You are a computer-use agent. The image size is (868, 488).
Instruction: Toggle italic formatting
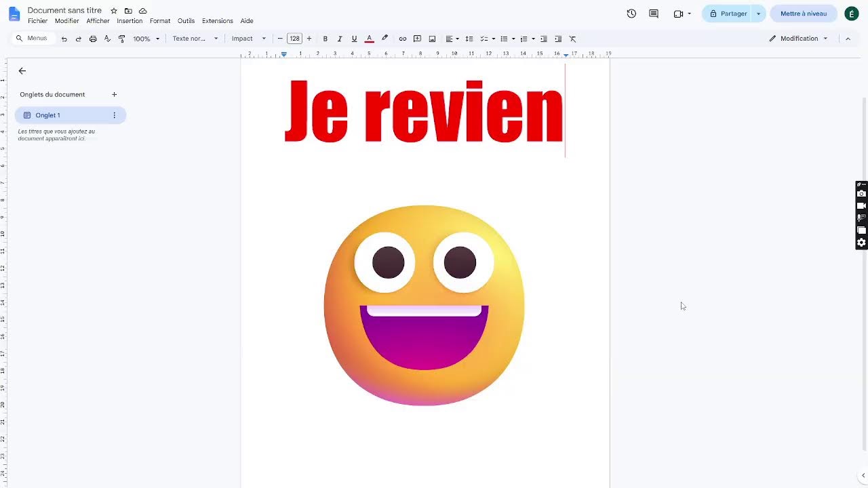[x=340, y=39]
